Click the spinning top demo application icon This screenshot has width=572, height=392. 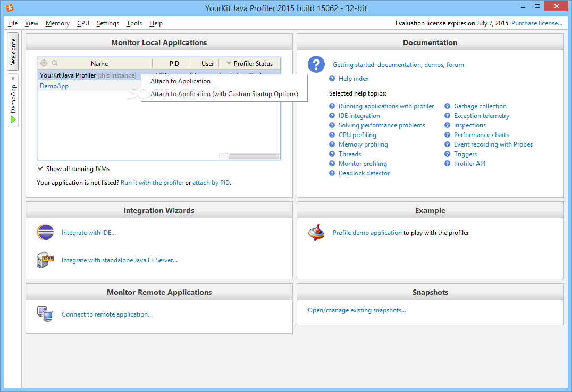pos(316,232)
